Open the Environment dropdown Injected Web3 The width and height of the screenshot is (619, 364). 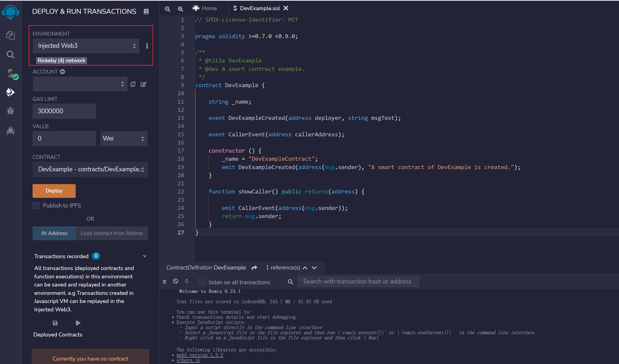click(x=86, y=46)
